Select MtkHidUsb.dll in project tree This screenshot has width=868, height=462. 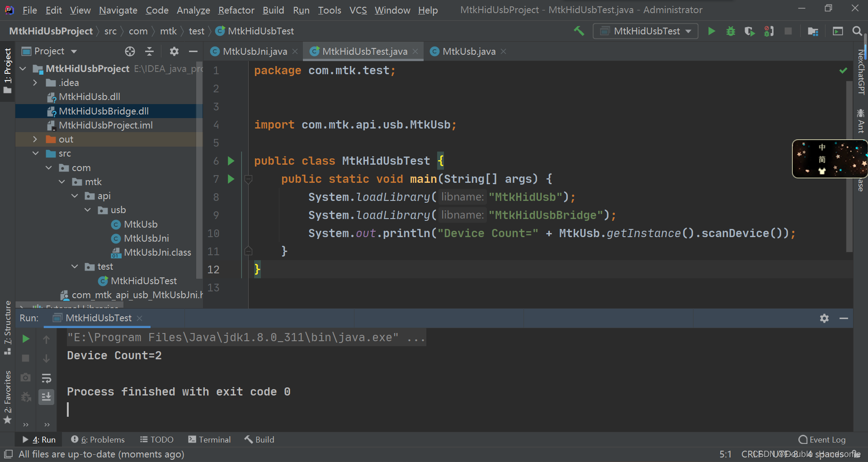(x=89, y=97)
